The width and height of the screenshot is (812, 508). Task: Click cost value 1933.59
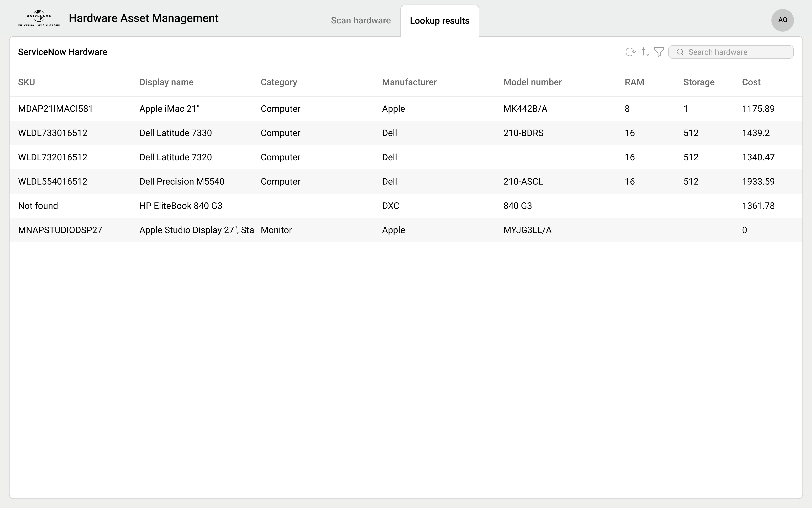758,181
